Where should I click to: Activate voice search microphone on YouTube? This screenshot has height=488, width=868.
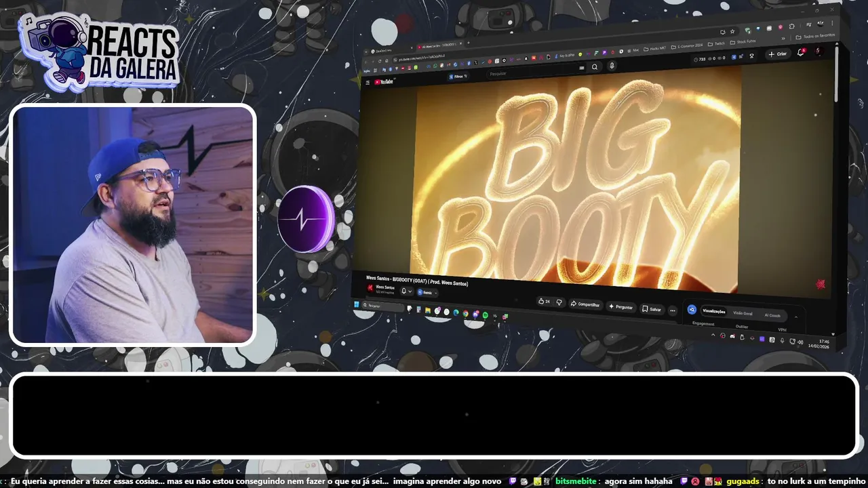point(612,65)
